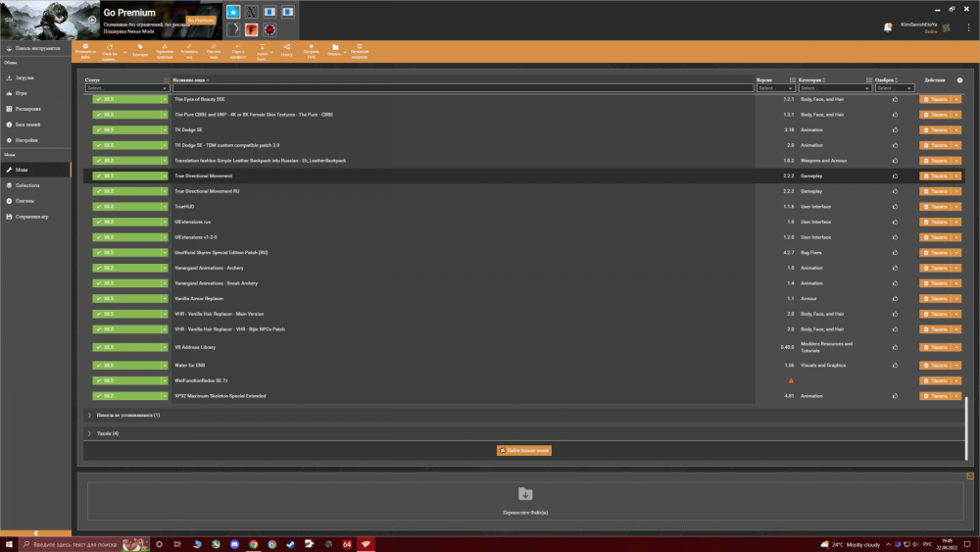
Task: Remove The Eyes of Beauty SSE mod
Action: 936,99
